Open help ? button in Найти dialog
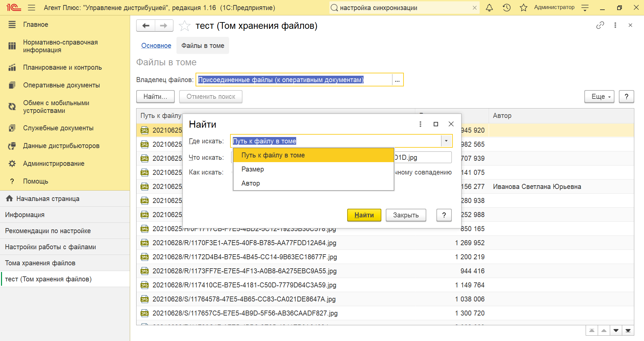 coord(444,215)
